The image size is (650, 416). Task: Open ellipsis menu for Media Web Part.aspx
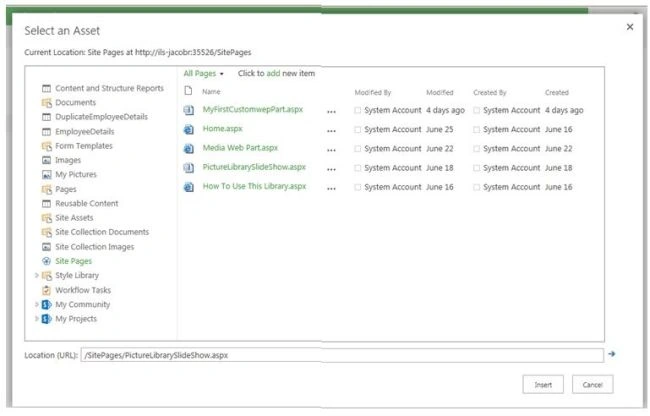click(x=331, y=150)
